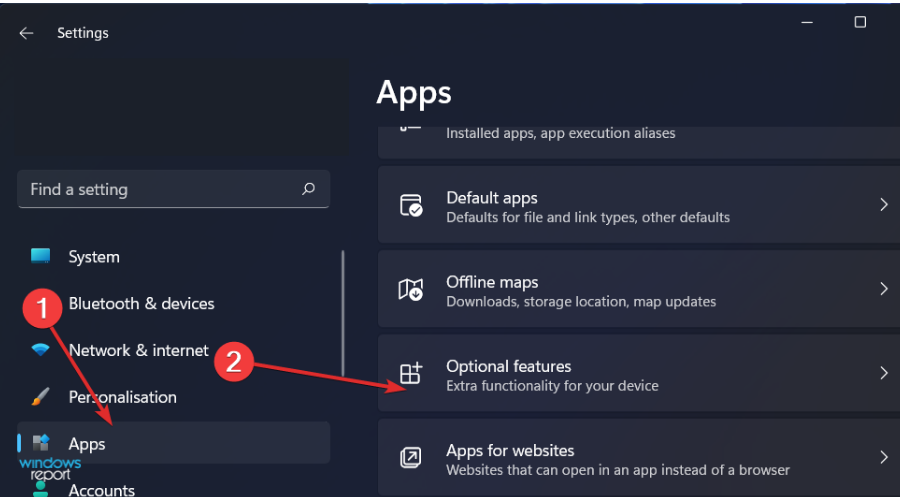Click the Default apps icon
The height and width of the screenshot is (500, 900).
(x=410, y=206)
